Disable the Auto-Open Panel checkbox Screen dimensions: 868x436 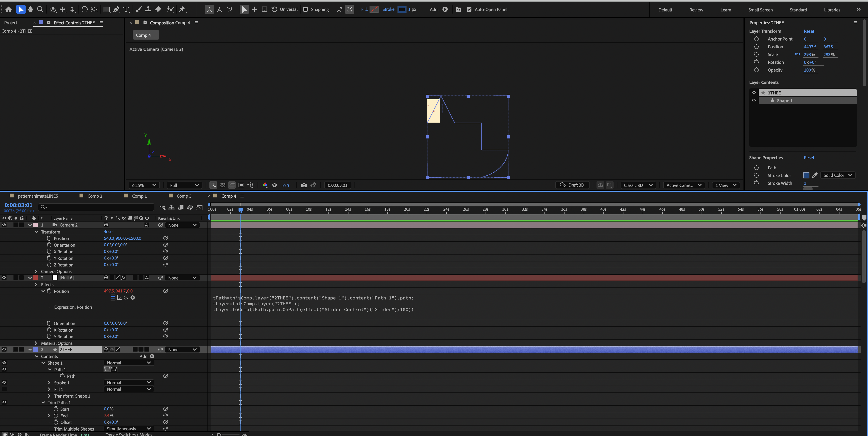[x=469, y=10]
